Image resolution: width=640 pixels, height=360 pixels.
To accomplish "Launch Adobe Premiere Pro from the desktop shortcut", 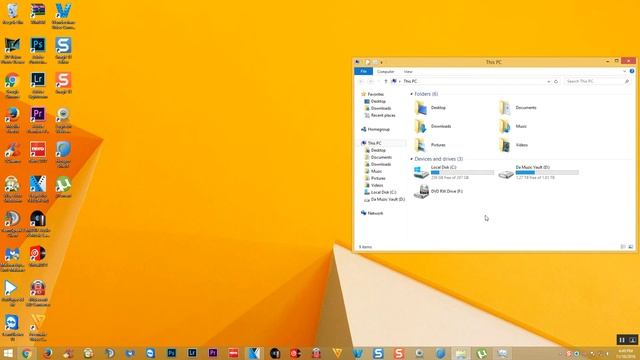I will tap(38, 120).
